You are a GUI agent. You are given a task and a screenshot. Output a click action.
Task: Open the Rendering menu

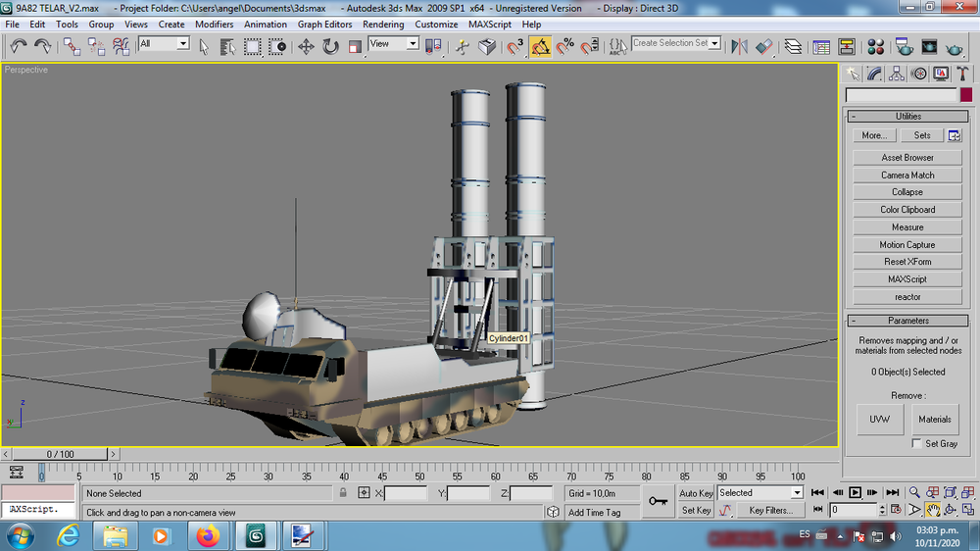[x=383, y=25]
